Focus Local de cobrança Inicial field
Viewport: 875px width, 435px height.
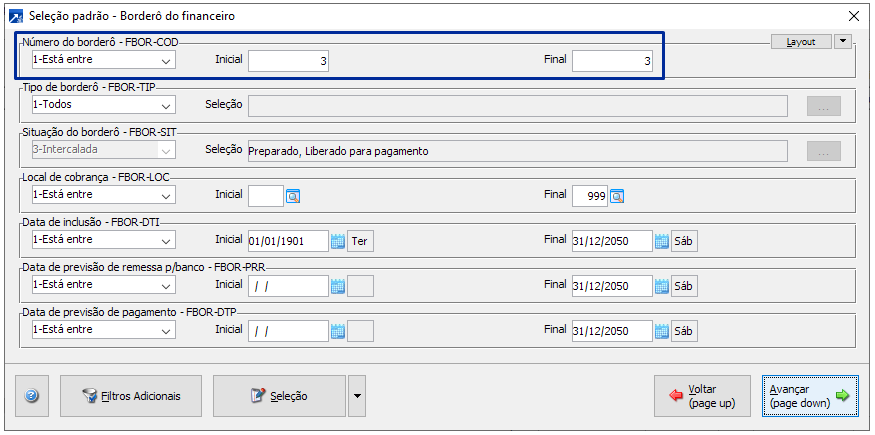(x=266, y=196)
